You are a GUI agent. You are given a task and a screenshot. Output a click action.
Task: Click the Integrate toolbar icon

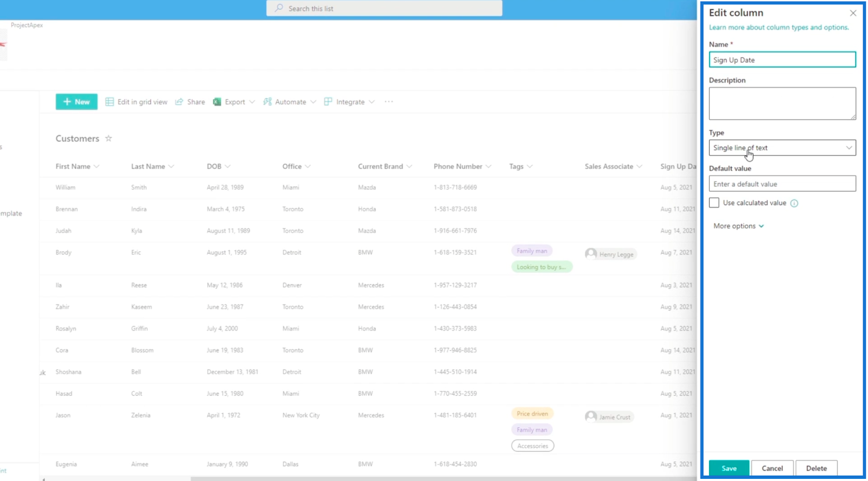coord(328,102)
